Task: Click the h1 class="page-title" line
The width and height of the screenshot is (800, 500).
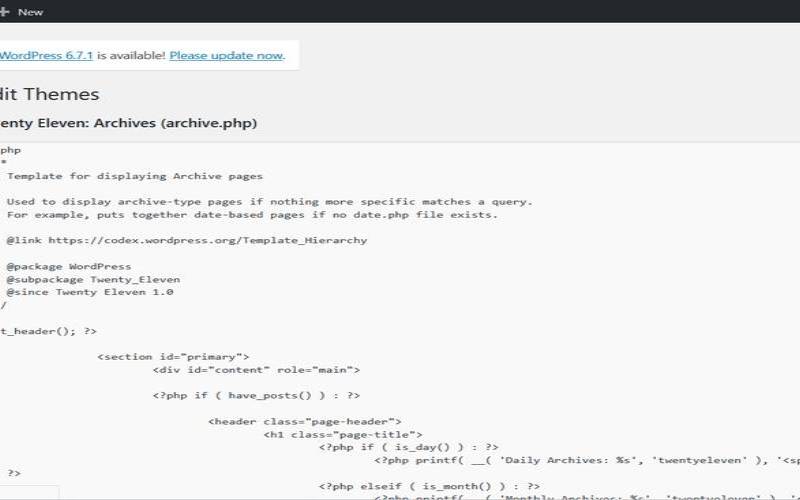Action: [342, 435]
